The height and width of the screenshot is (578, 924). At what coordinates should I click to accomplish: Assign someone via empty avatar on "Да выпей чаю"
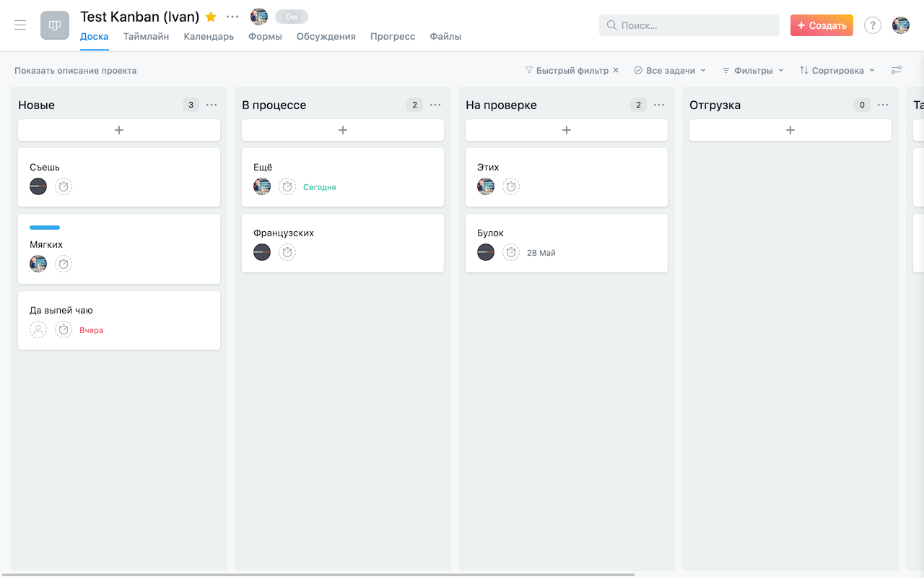38,329
